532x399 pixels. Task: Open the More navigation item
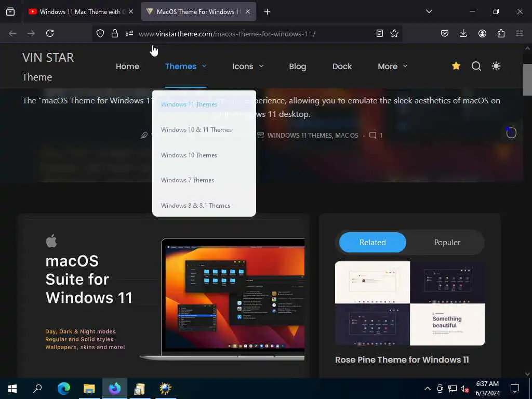388,66
